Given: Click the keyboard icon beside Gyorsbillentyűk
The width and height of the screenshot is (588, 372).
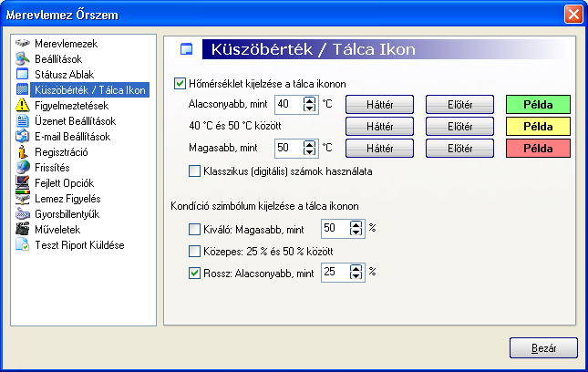Looking at the screenshot, I should [23, 213].
